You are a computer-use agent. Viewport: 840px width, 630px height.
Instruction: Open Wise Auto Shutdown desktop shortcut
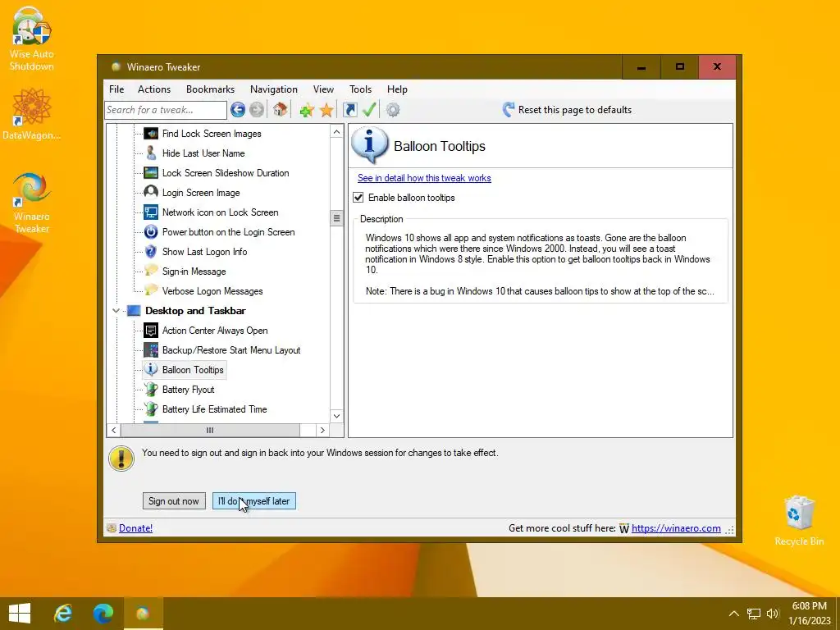pyautogui.click(x=31, y=39)
